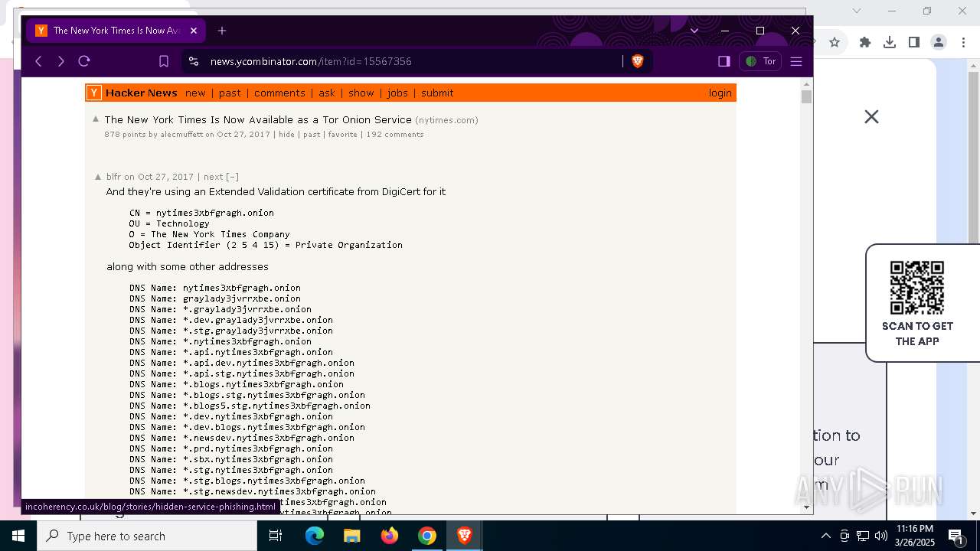The width and height of the screenshot is (980, 551).
Task: Open Chrome downloads icon
Action: (890, 42)
